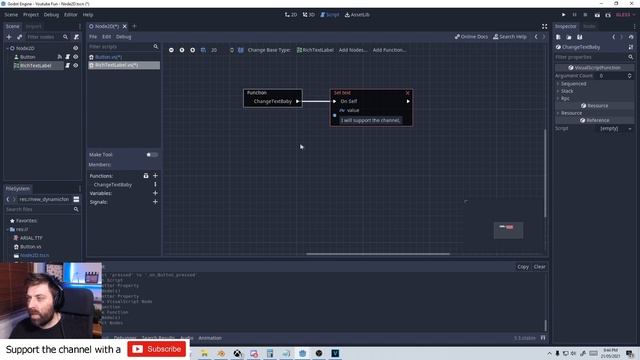Add a new signal with Signals plus

tap(155, 202)
